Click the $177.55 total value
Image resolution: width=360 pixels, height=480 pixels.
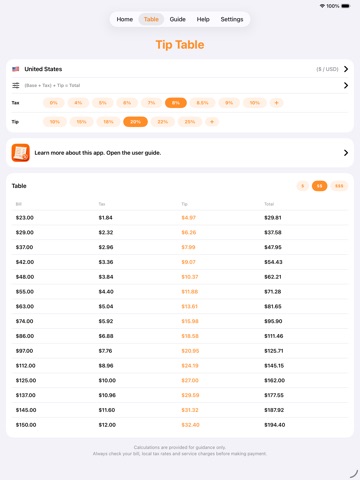[274, 395]
